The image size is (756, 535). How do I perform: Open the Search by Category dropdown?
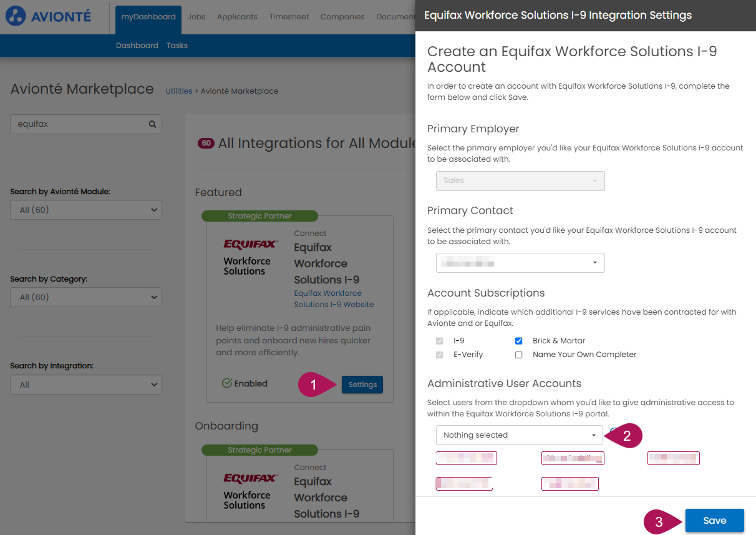(x=85, y=297)
